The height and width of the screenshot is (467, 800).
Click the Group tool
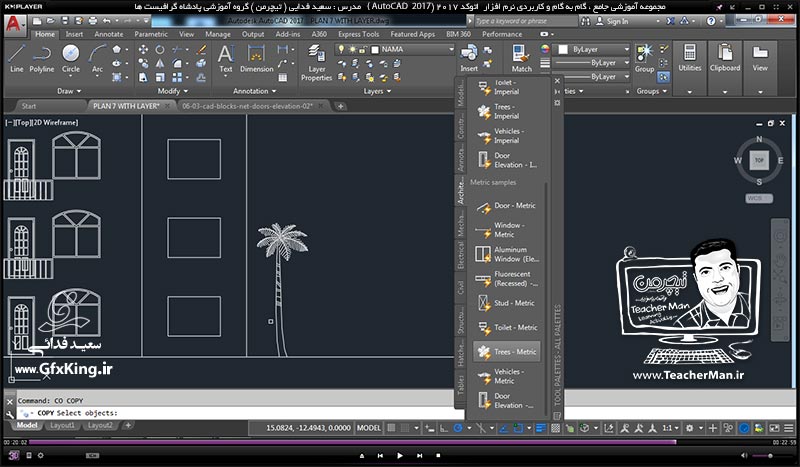click(644, 59)
